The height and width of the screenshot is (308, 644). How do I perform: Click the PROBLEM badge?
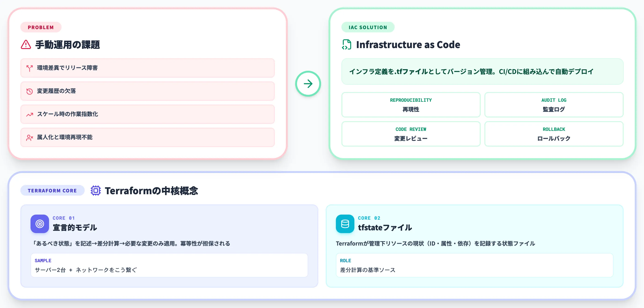coord(41,27)
